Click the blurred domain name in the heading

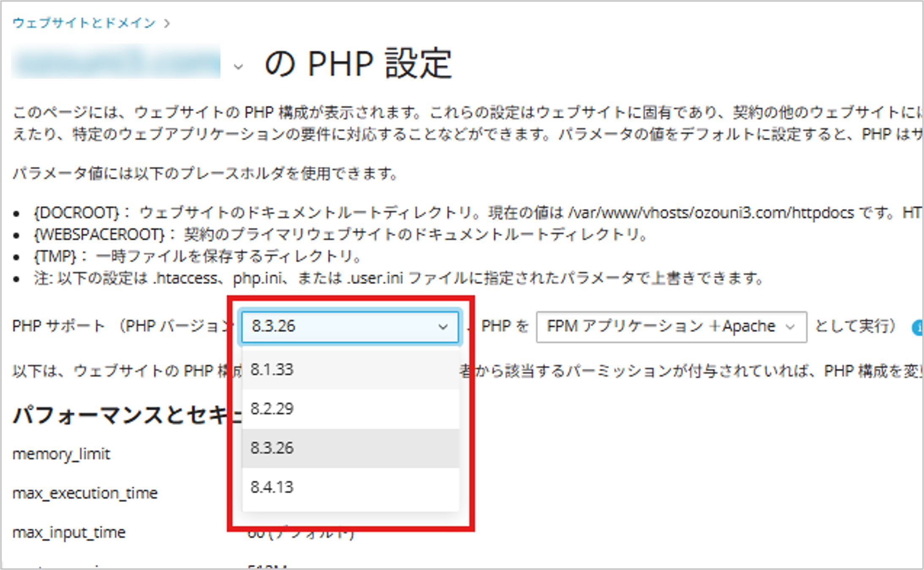[x=116, y=62]
